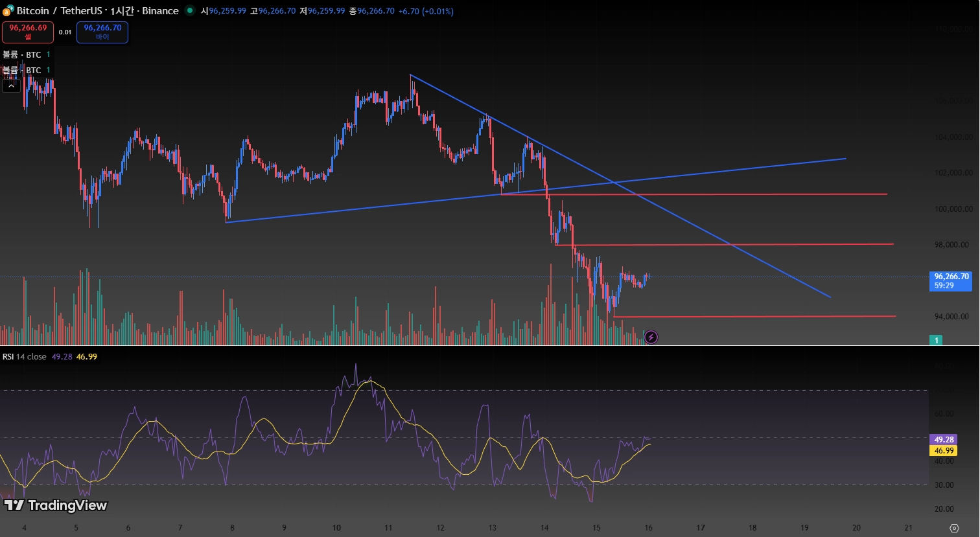Click the open price value 시96,259.99
The image size is (980, 537).
pos(223,11)
